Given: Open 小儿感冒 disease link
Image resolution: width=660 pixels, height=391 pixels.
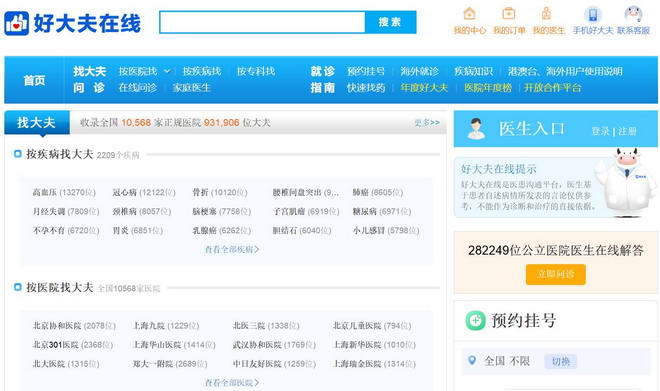Looking at the screenshot, I should coord(369,230).
